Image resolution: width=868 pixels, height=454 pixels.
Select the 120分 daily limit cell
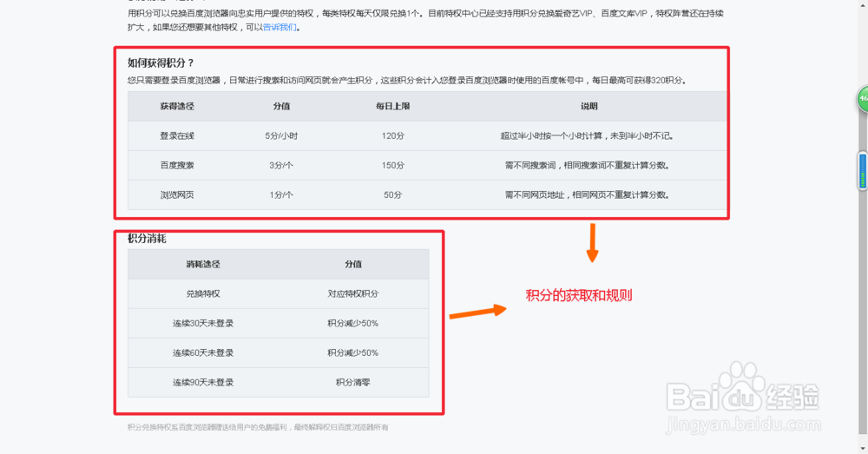[x=393, y=135]
